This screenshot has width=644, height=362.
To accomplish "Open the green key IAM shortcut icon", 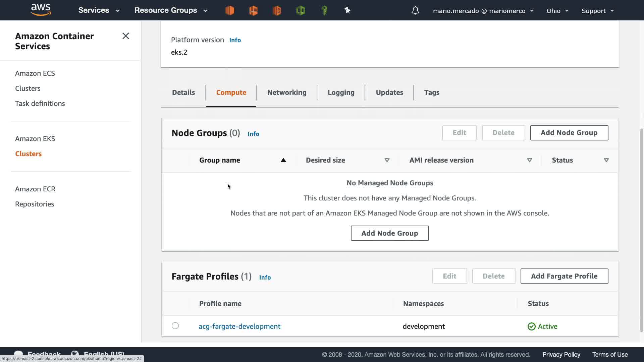I will click(324, 11).
